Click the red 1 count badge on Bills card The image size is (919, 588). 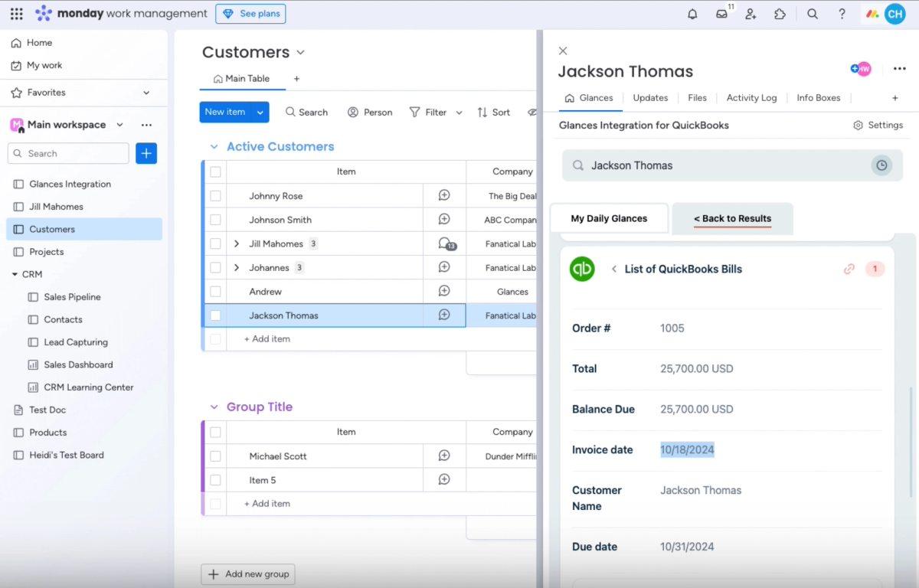(875, 269)
